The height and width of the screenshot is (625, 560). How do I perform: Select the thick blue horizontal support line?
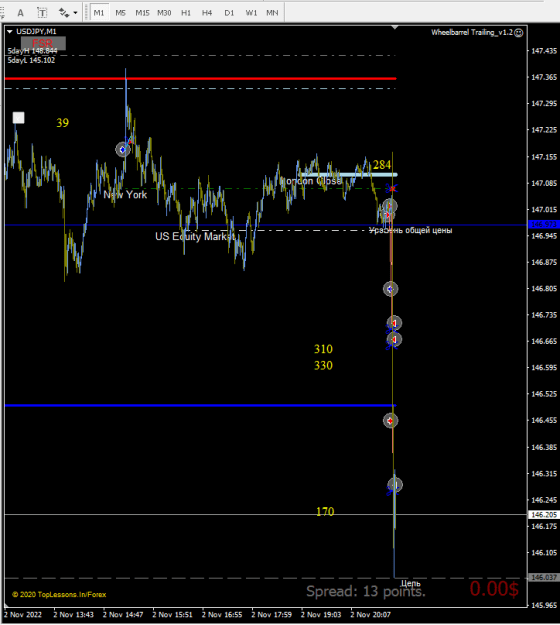[200, 405]
